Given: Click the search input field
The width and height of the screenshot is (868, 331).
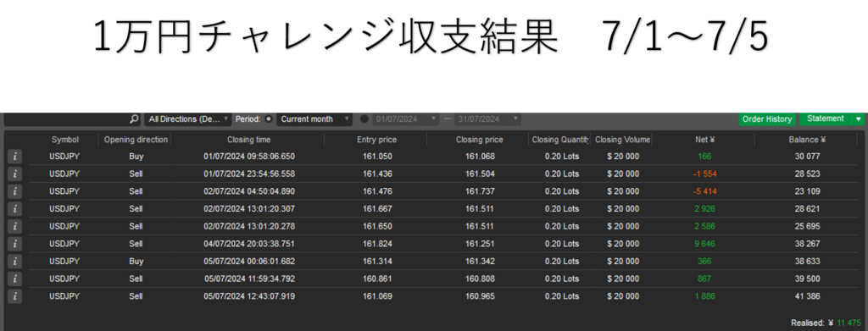Looking at the screenshot, I should (66, 119).
